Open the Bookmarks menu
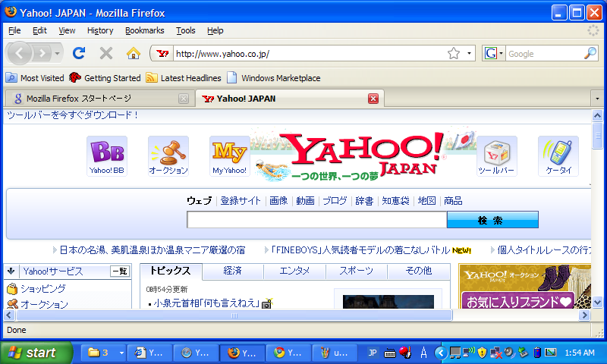The image size is (607, 364). (144, 30)
